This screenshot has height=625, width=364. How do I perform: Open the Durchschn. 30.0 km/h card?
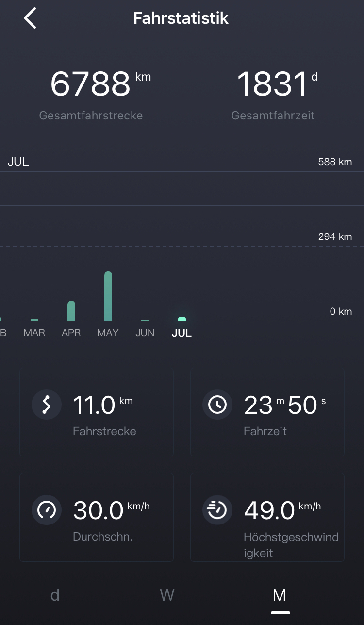point(97,517)
